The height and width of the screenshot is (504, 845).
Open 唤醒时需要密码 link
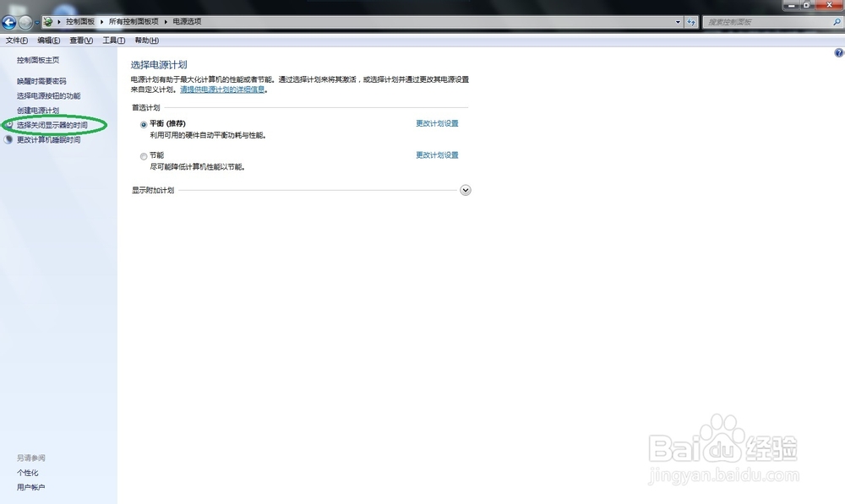[x=41, y=81]
